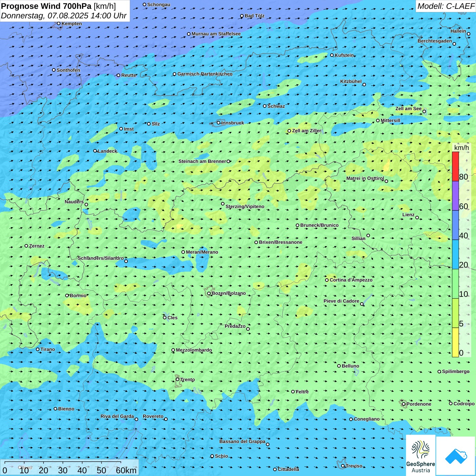Click the 'Modell: C-LAEF' label
476x476 pixels.
pyautogui.click(x=445, y=6)
